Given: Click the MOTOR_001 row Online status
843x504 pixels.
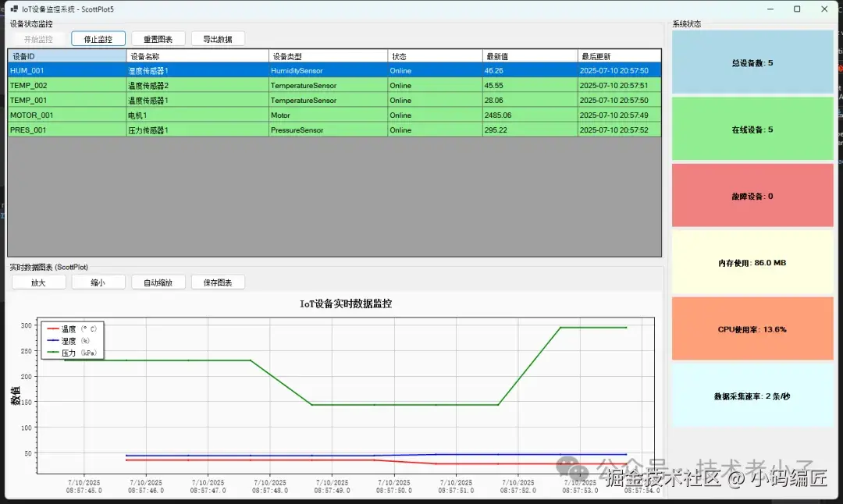Looking at the screenshot, I should 435,115.
